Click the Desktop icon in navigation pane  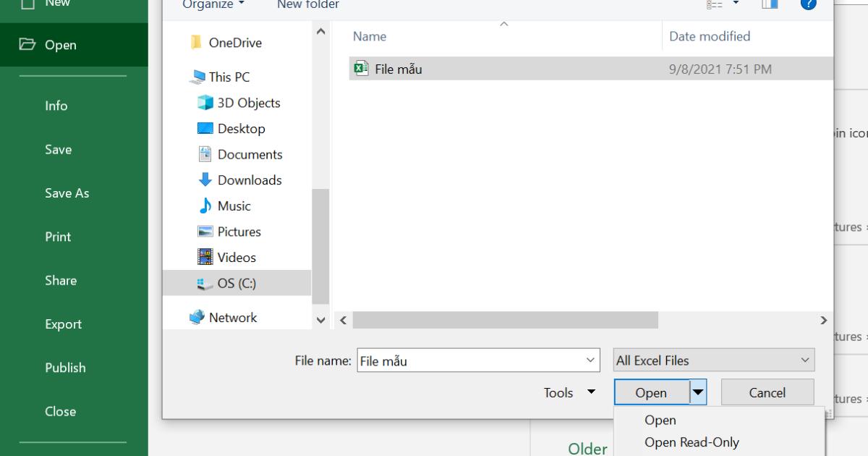tap(205, 129)
